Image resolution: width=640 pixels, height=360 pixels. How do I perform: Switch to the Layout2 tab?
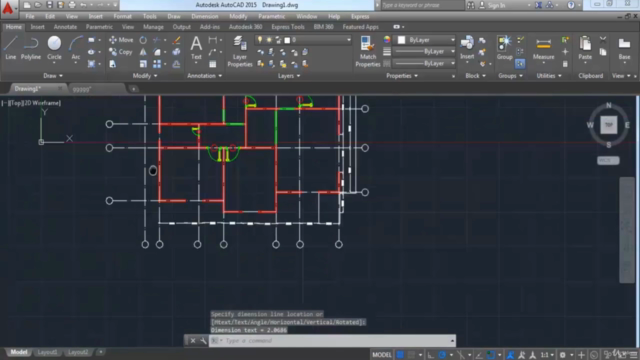tap(78, 352)
